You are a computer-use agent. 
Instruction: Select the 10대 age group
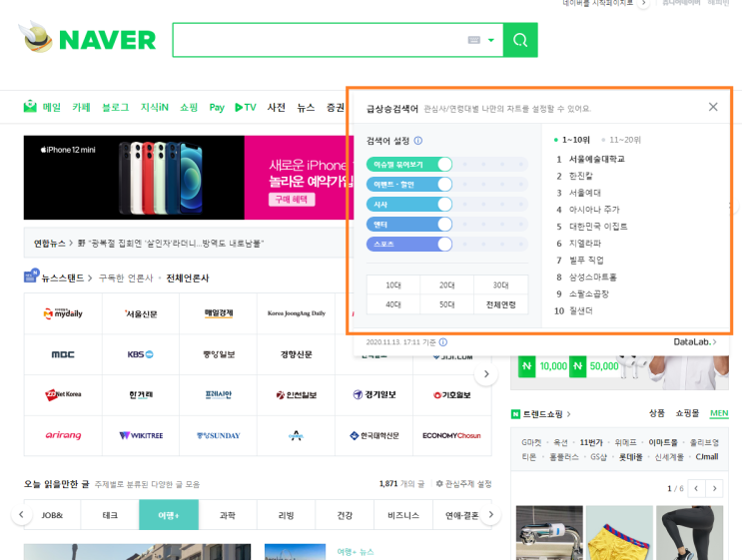click(x=393, y=285)
